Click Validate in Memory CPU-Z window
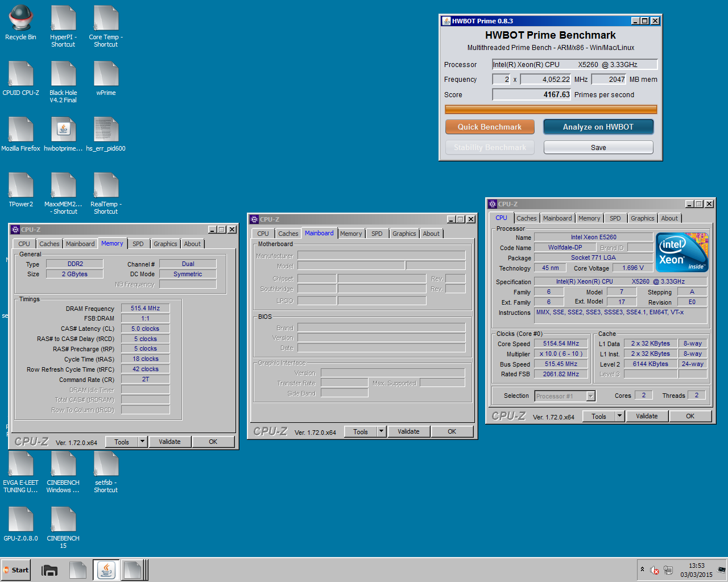This screenshot has width=728, height=582. tap(169, 442)
